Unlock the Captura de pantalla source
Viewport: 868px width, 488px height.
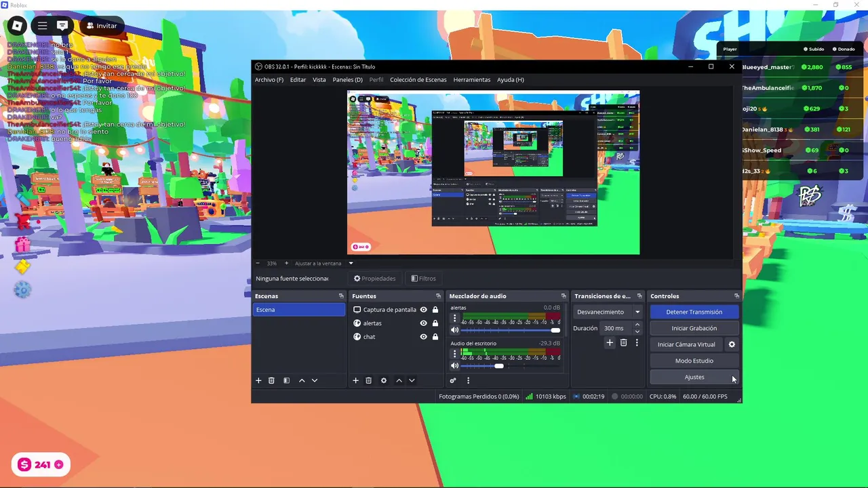[435, 310]
